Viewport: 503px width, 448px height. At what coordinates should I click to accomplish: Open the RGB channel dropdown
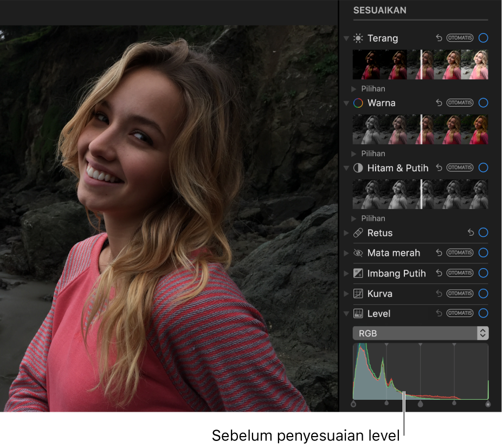(x=421, y=334)
